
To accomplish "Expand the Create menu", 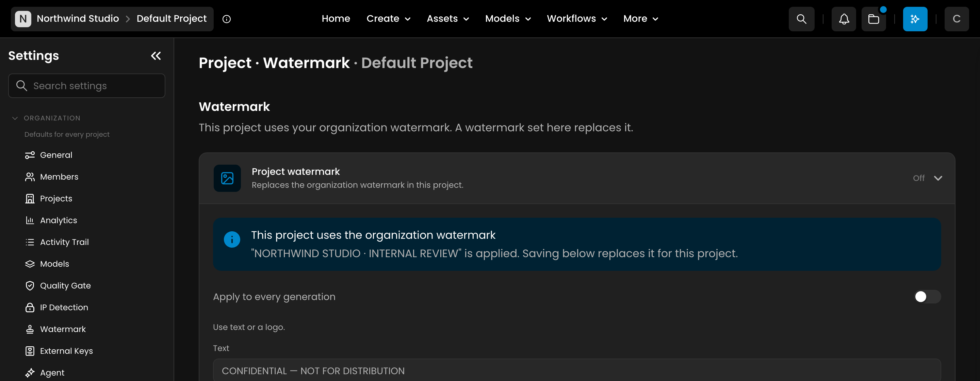I will pyautogui.click(x=388, y=19).
